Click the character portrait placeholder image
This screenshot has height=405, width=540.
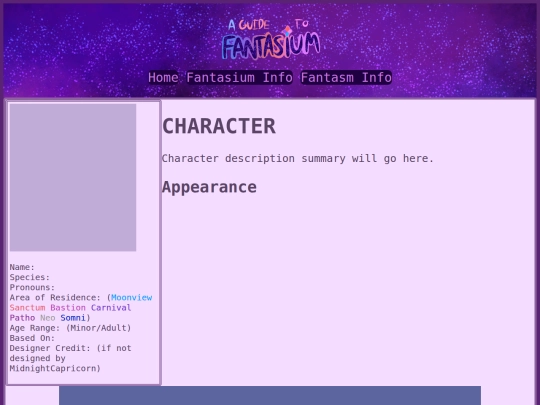73,177
